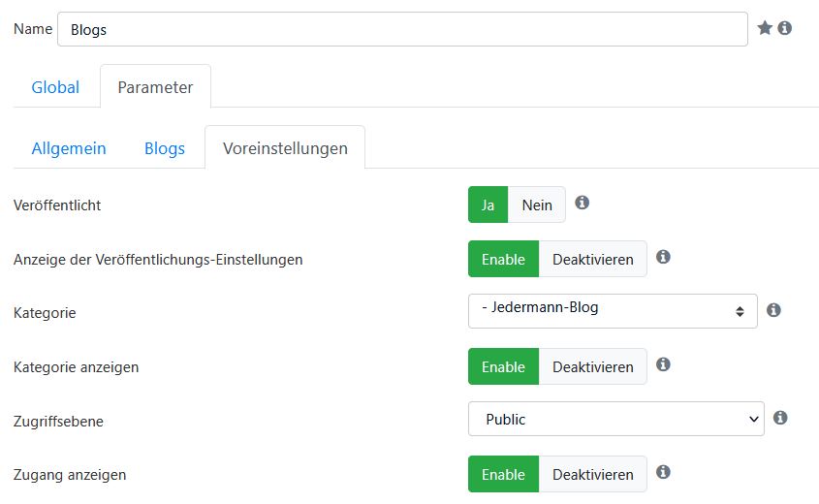
Task: Set Veröffentlicht to Nein
Action: (536, 205)
